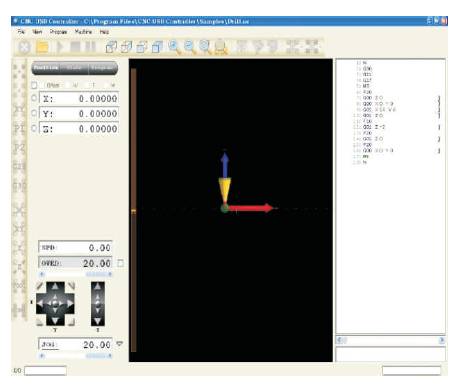
Task: Stop the program using the square stop icon
Action: pyautogui.click(x=75, y=47)
